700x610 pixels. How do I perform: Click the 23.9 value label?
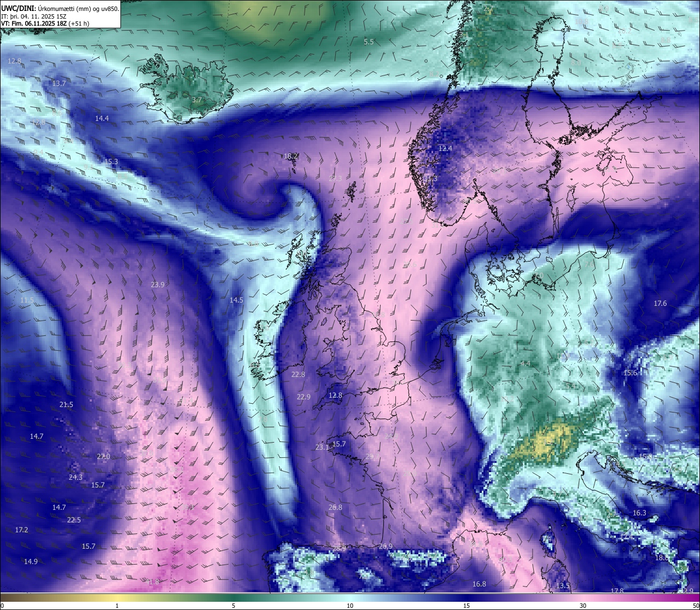tap(157, 284)
